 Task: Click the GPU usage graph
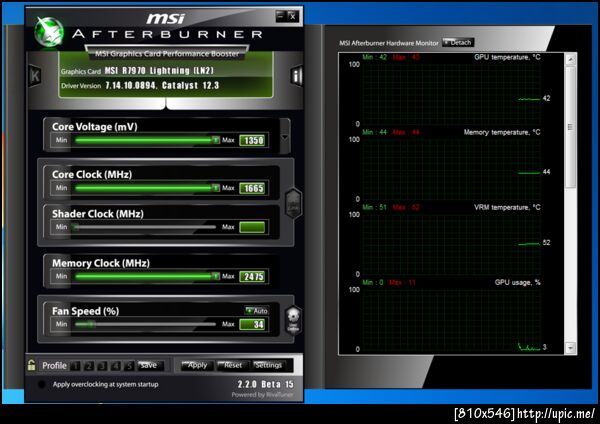(x=452, y=319)
